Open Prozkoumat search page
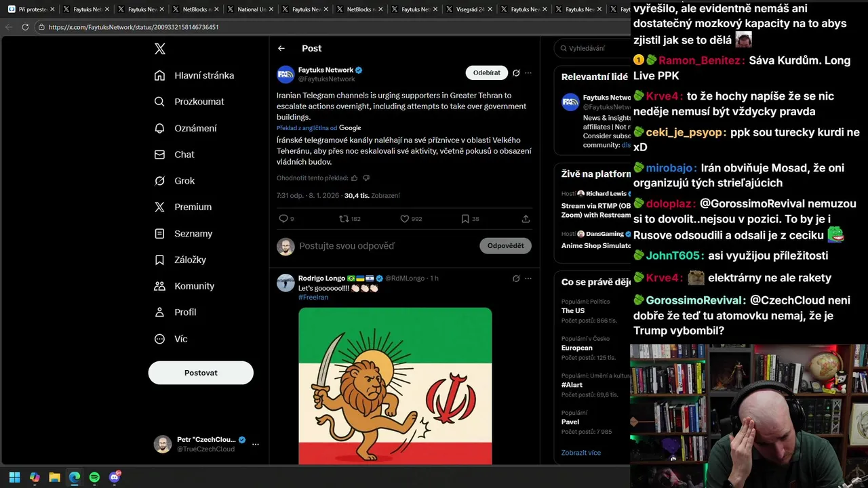868x488 pixels. pyautogui.click(x=189, y=102)
